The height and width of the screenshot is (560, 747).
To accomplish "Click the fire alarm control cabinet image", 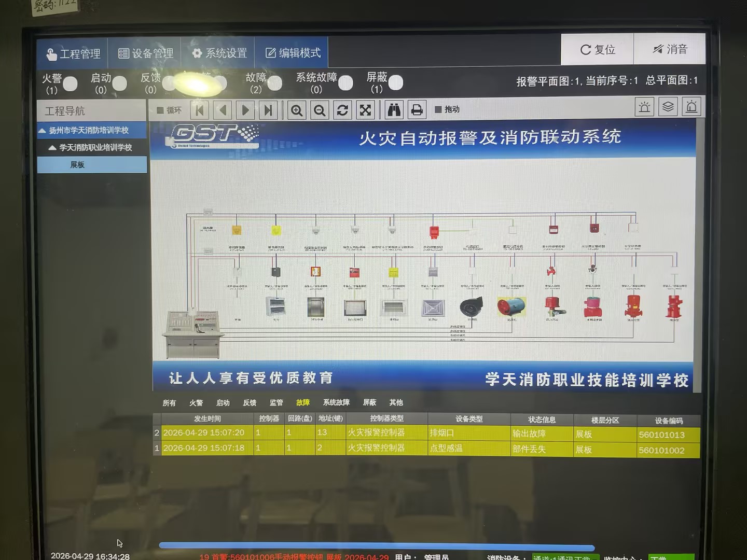I will [193, 334].
